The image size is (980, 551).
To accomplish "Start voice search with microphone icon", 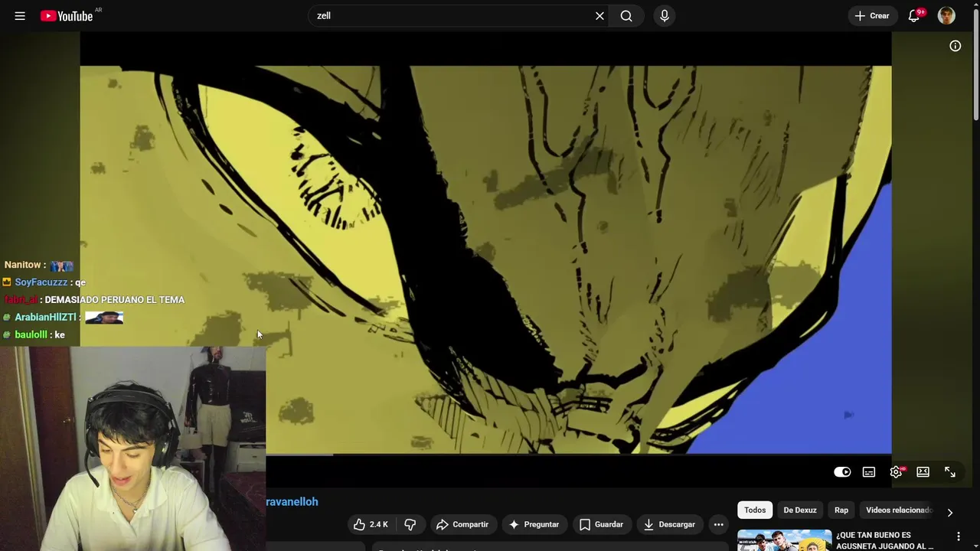I will pos(664,15).
